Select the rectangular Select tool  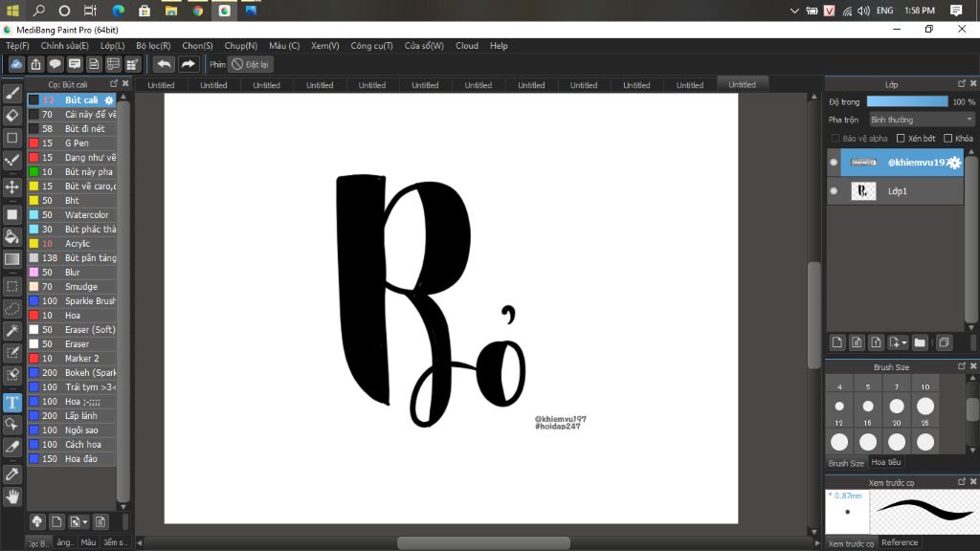11,287
